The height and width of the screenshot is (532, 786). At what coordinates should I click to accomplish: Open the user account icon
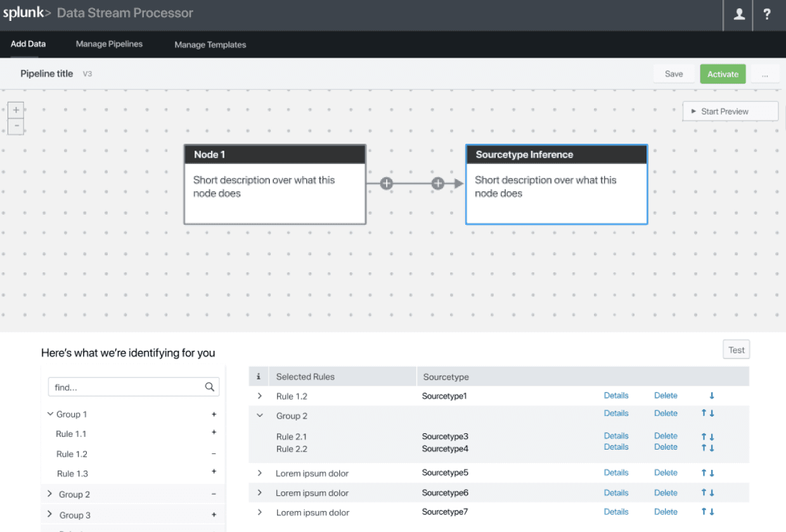coord(738,15)
